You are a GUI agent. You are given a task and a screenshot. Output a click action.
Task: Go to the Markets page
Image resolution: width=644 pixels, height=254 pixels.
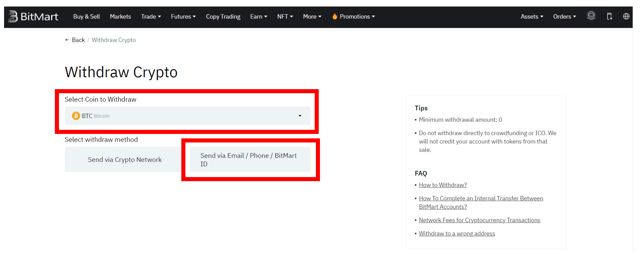pos(120,17)
